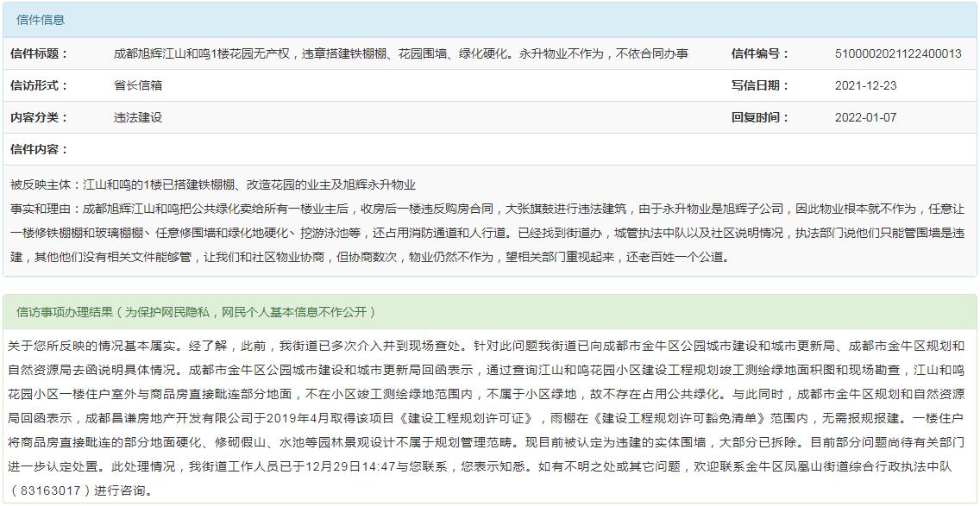Select the date 2021-12-23
The image size is (980, 506).
tap(865, 85)
